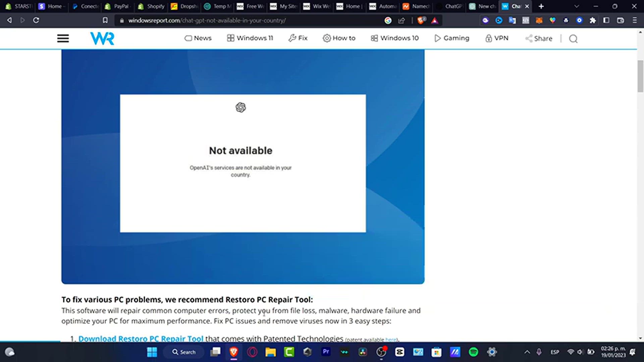
Task: Open the Google Translate extension icon
Action: point(512,20)
